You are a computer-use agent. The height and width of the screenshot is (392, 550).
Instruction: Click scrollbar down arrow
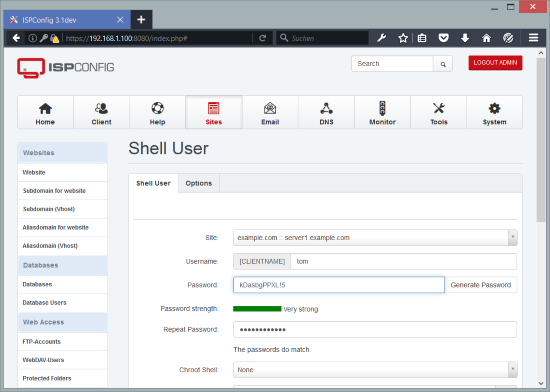[541, 383]
